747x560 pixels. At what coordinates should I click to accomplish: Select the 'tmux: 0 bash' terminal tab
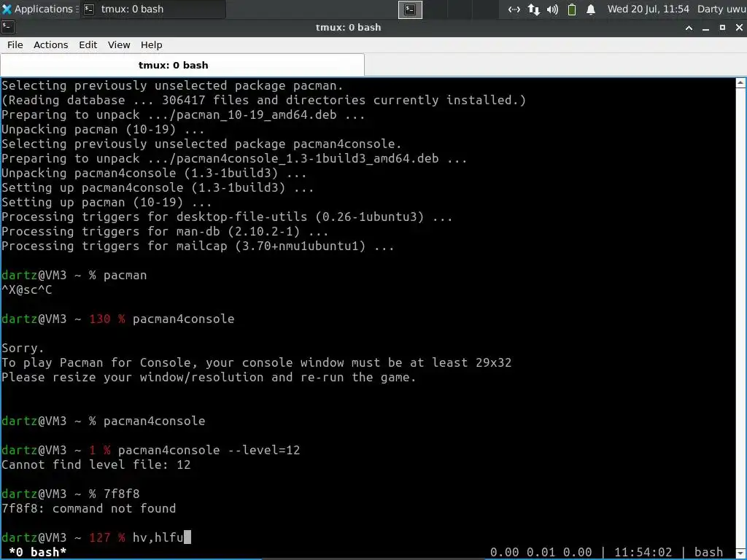[182, 65]
